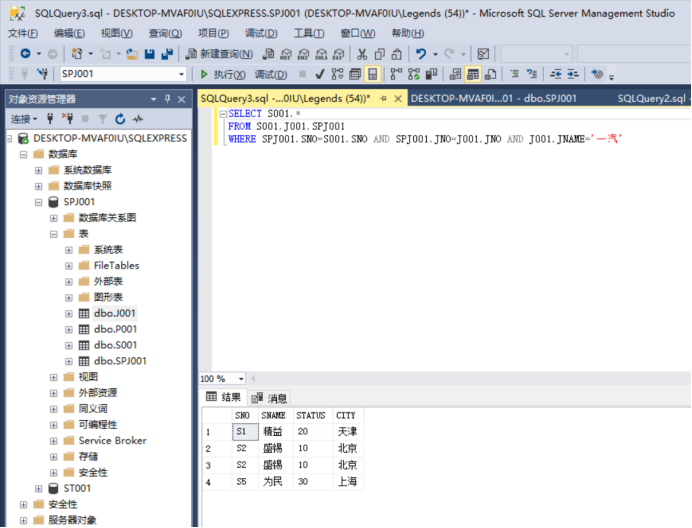Expand the 系统数据库 folder
Image resolution: width=692 pixels, height=528 pixels.
coord(38,170)
